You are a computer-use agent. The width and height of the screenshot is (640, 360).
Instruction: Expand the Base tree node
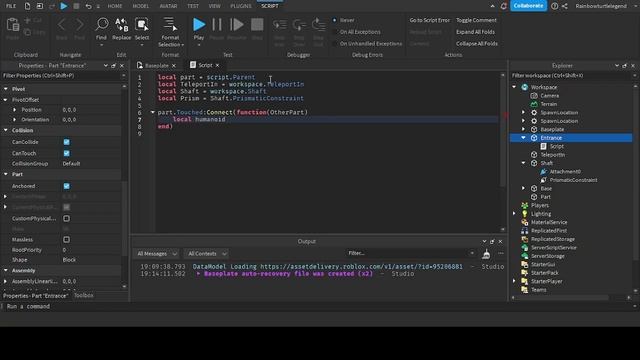pos(523,189)
